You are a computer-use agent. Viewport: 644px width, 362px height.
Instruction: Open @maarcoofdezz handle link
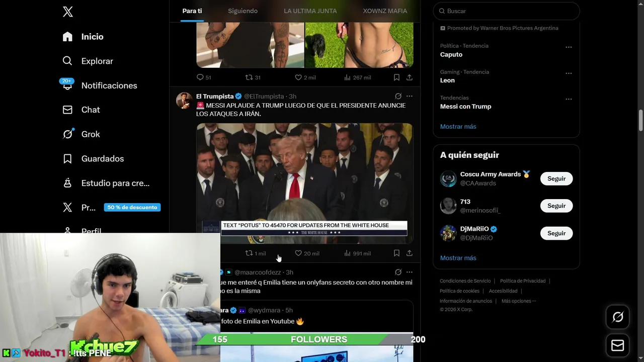tap(258, 273)
